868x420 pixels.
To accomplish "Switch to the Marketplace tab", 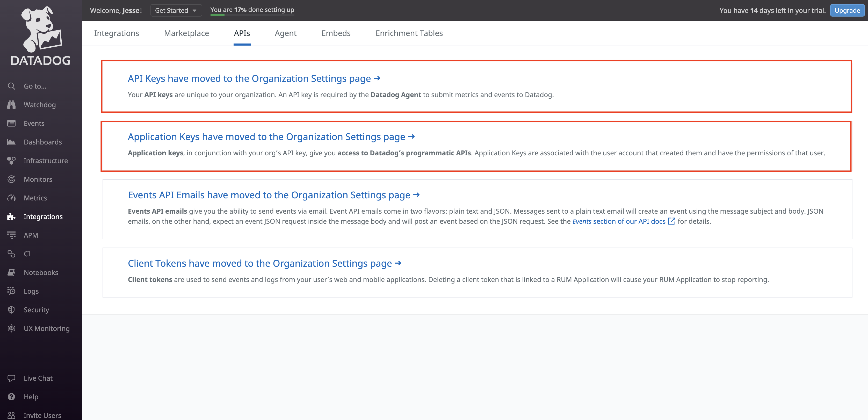I will tap(186, 33).
